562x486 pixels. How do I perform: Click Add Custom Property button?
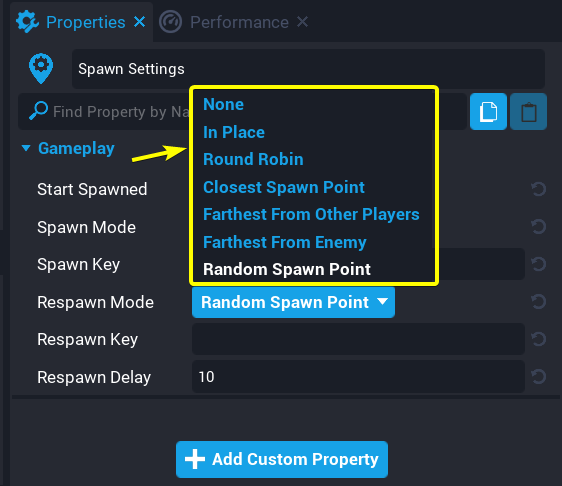click(x=282, y=459)
